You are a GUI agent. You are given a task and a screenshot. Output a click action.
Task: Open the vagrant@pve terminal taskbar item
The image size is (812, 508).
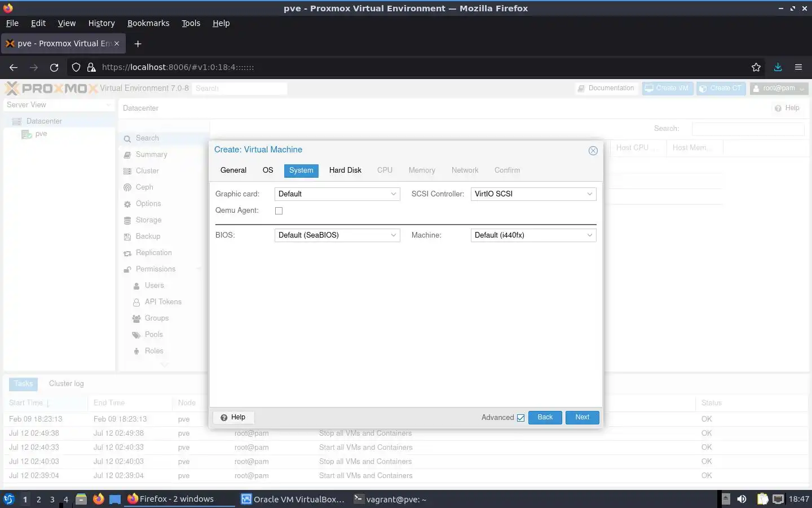390,499
